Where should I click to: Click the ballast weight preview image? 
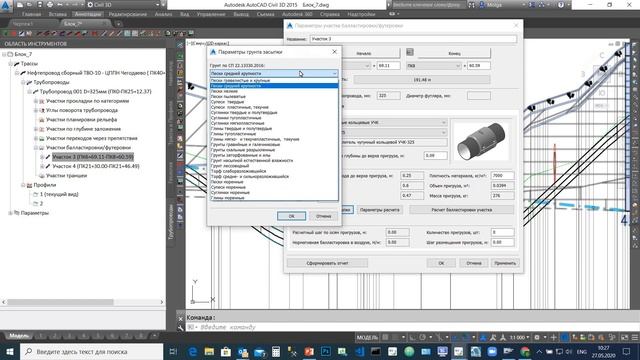point(481,141)
